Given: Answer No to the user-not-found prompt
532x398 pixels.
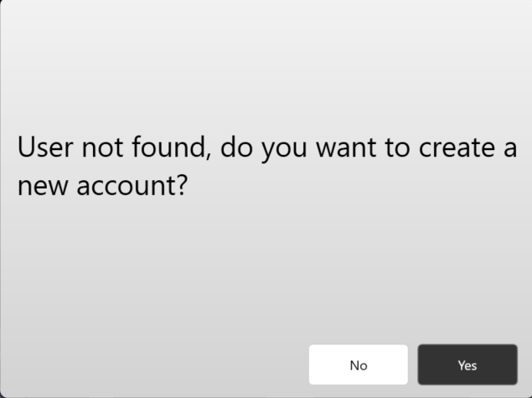Looking at the screenshot, I should pyautogui.click(x=359, y=364).
